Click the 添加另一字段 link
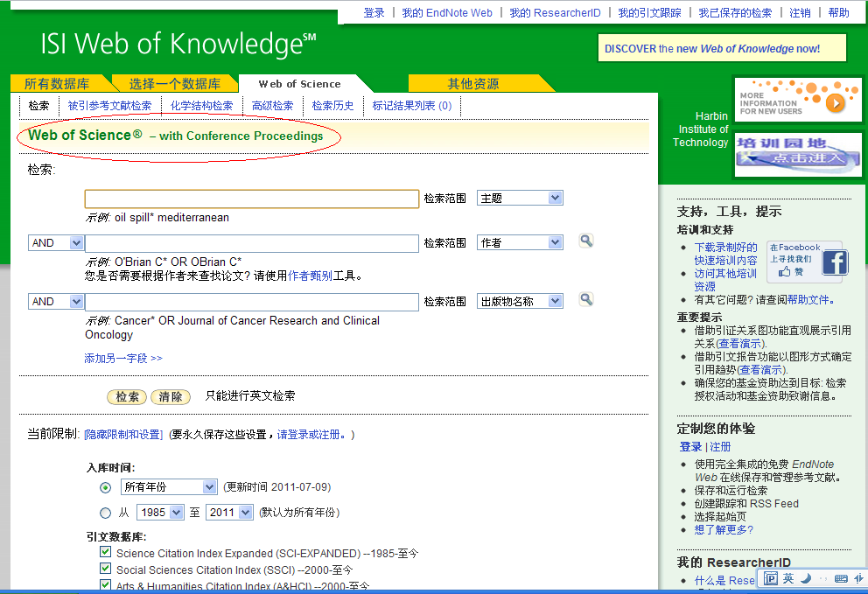This screenshot has width=868, height=594. pyautogui.click(x=123, y=358)
